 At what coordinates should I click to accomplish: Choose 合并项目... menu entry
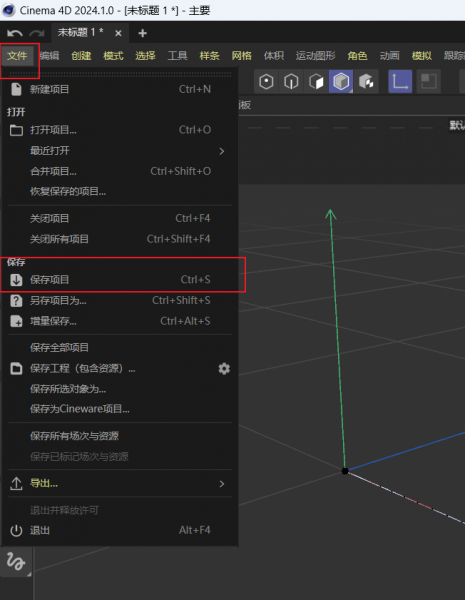point(120,171)
